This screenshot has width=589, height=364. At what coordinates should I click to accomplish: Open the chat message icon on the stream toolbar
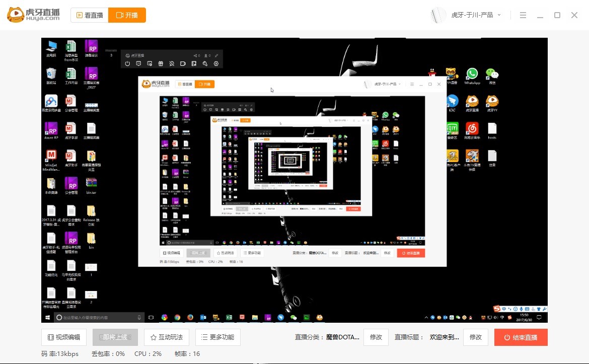click(138, 63)
